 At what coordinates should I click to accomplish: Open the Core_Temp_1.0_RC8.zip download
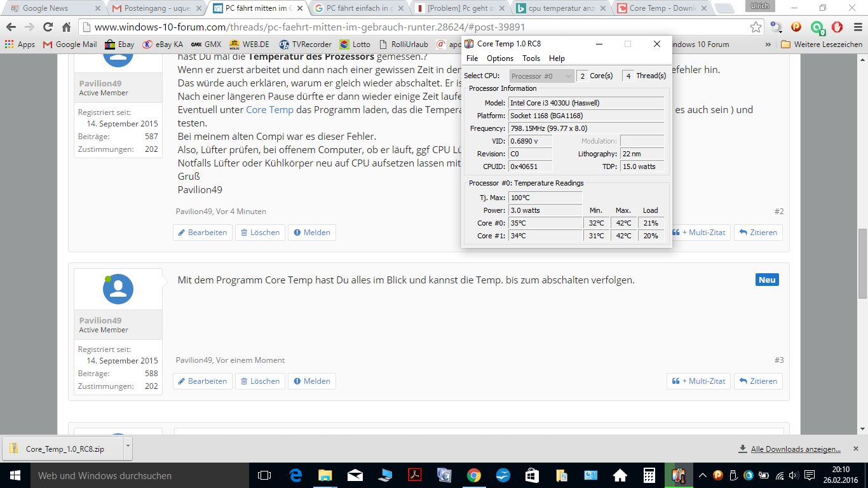(x=63, y=449)
